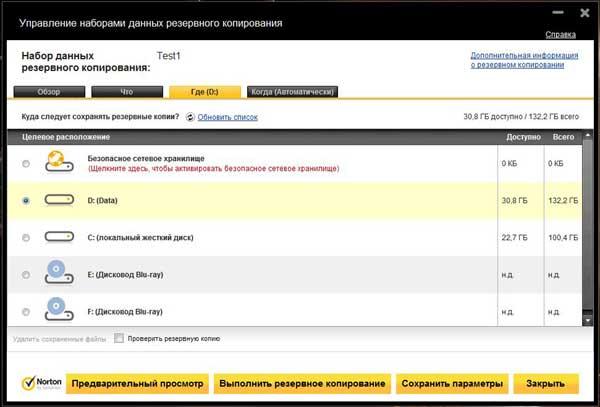This screenshot has height=407, width=600.
Task: Open the Справка help link
Action: 560,34
